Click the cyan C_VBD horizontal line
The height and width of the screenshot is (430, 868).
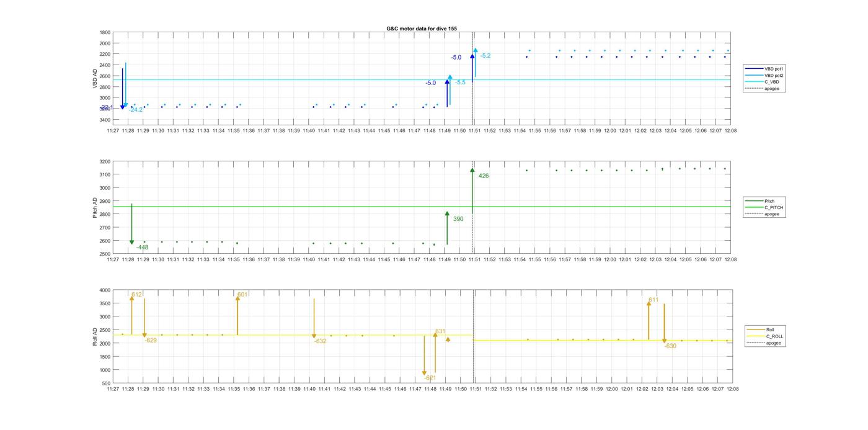422,79
